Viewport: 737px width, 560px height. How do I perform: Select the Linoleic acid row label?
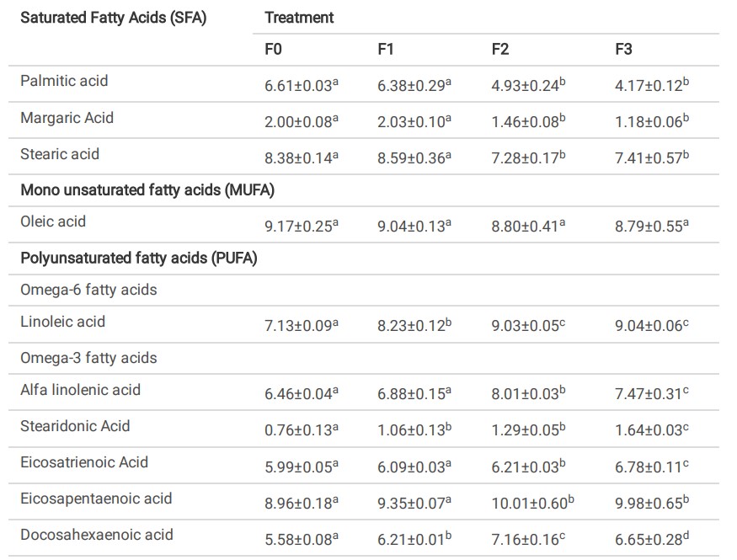coord(62,322)
